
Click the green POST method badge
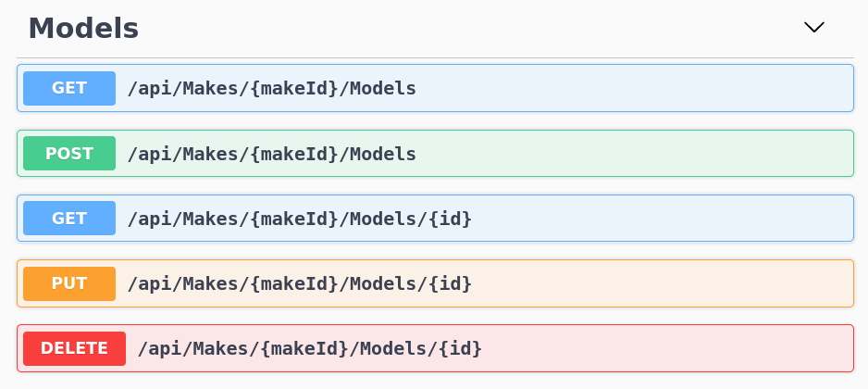tap(69, 154)
